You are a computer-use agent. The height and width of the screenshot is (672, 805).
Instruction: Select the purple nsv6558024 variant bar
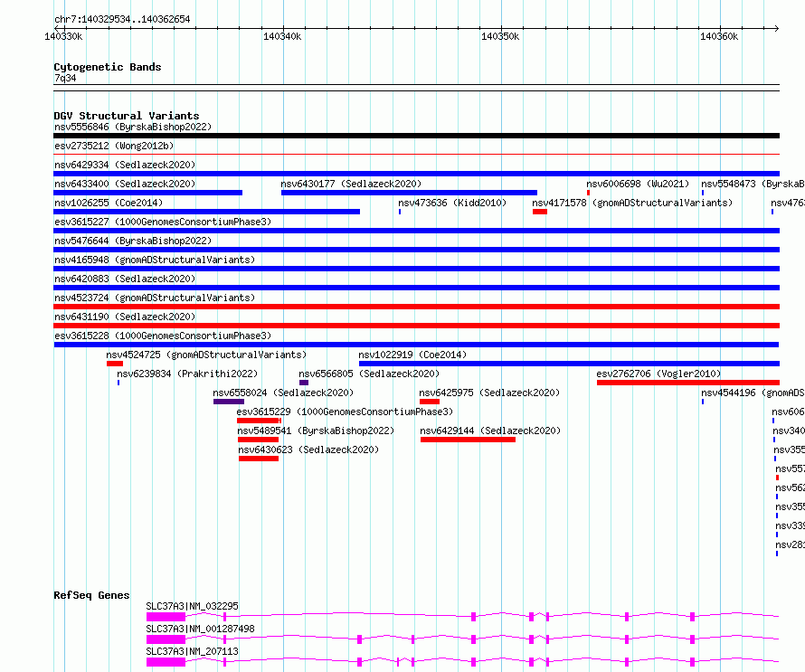pos(229,402)
